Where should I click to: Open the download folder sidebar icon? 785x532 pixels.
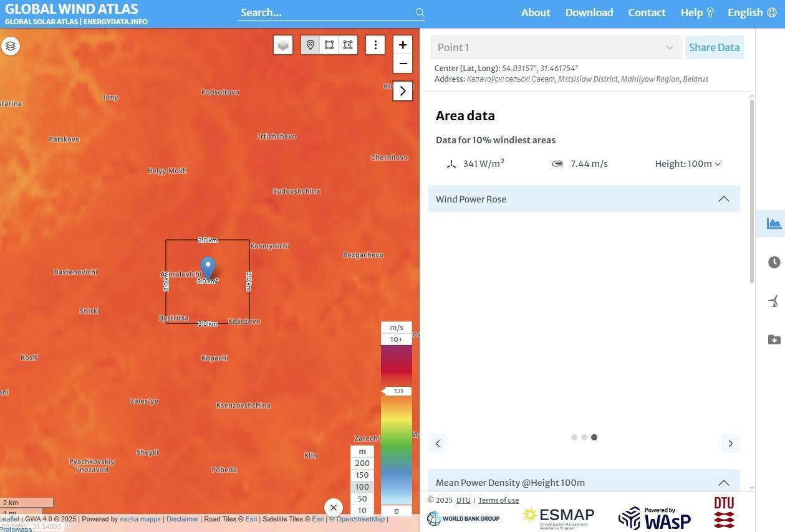pos(774,340)
